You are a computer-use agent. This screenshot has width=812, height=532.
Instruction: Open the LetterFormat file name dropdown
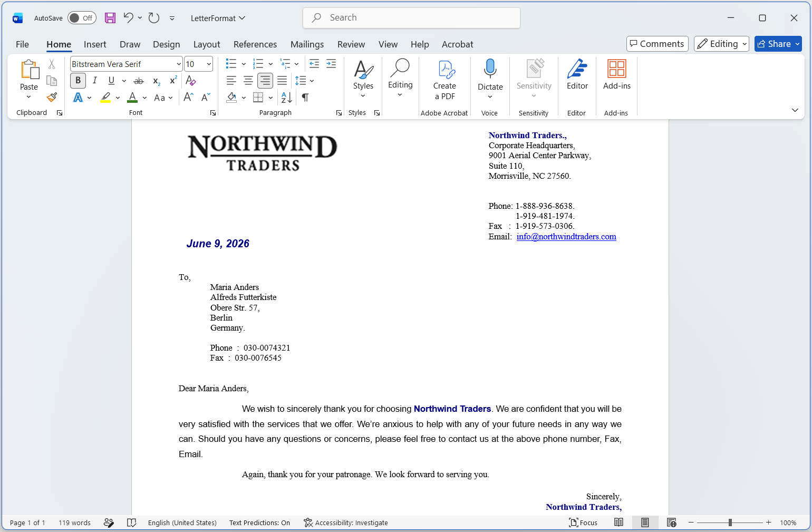(x=218, y=18)
